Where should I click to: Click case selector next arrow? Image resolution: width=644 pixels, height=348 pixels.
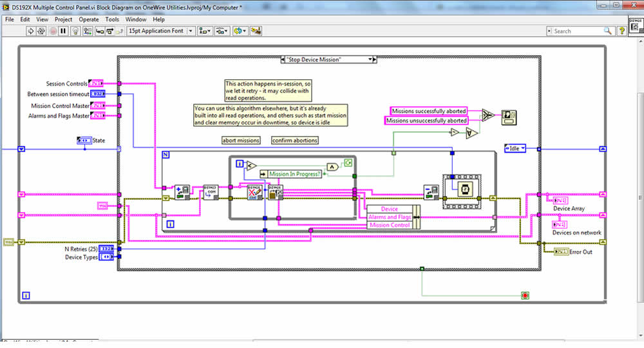pyautogui.click(x=375, y=59)
